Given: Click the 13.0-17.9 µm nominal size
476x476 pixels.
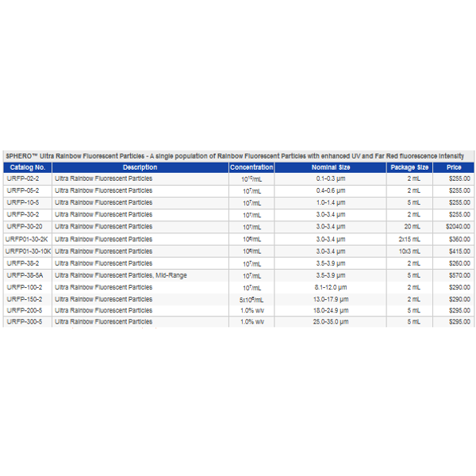Looking at the screenshot, I should tap(331, 299).
